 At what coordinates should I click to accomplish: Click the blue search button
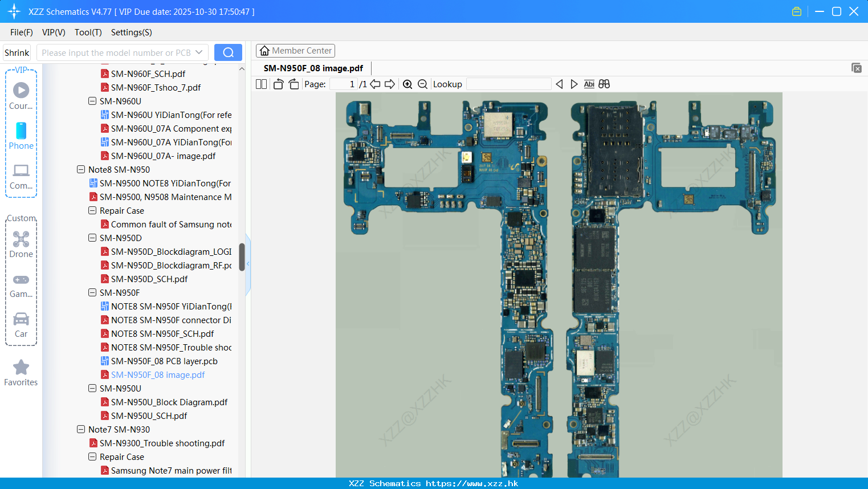tap(228, 52)
